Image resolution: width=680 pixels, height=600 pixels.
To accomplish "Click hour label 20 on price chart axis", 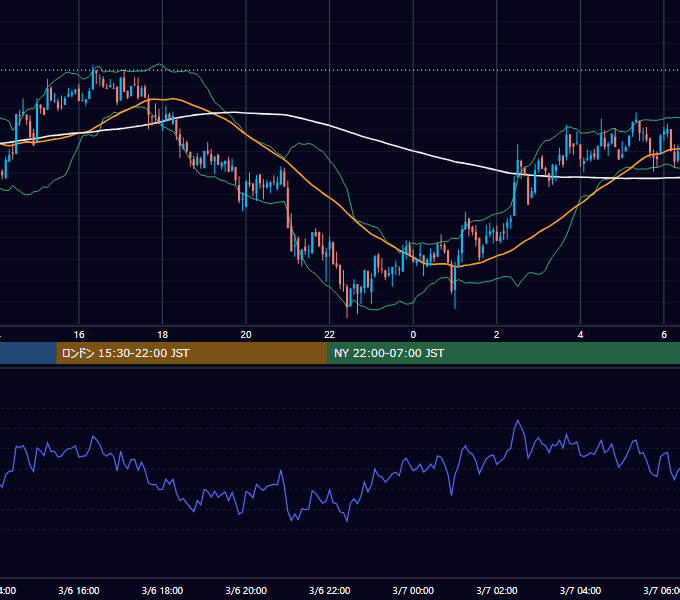I will [246, 335].
